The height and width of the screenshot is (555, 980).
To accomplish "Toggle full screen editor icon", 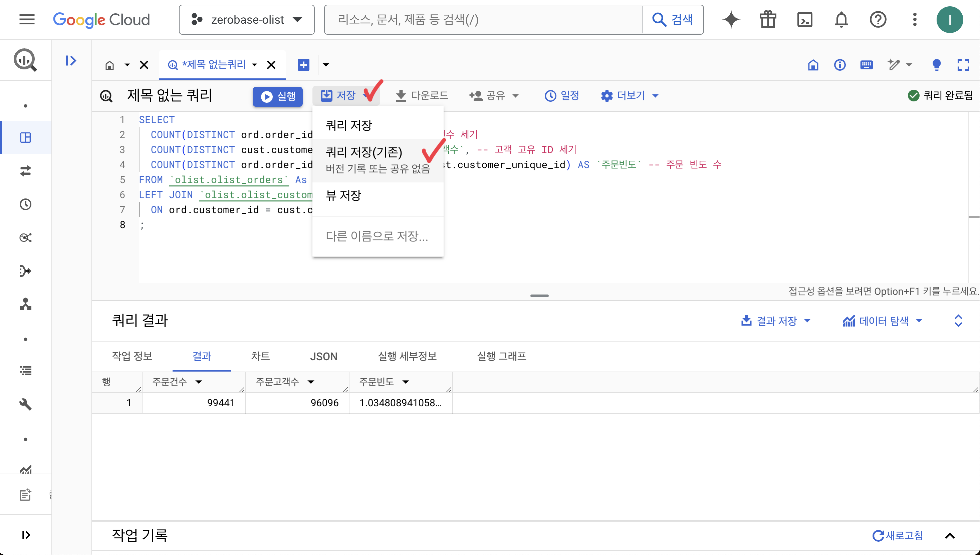I will (x=963, y=65).
